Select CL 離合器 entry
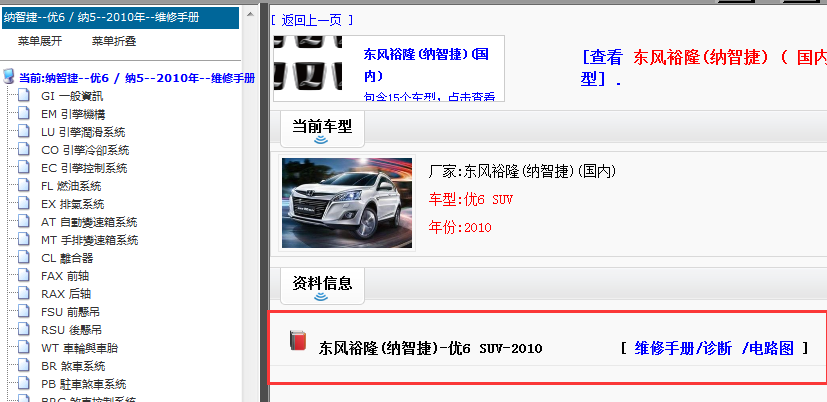This screenshot has width=827, height=402. [67, 258]
